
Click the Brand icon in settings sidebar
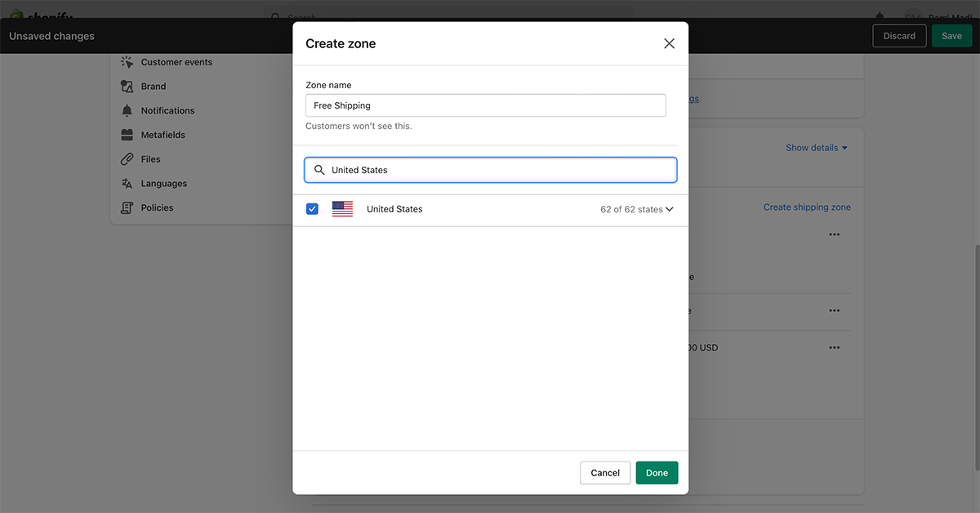tap(127, 86)
